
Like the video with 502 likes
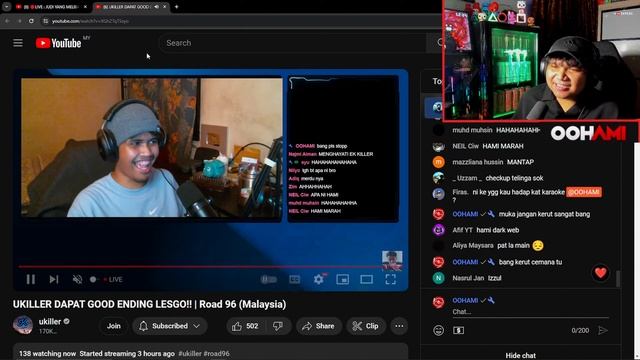(x=245, y=326)
